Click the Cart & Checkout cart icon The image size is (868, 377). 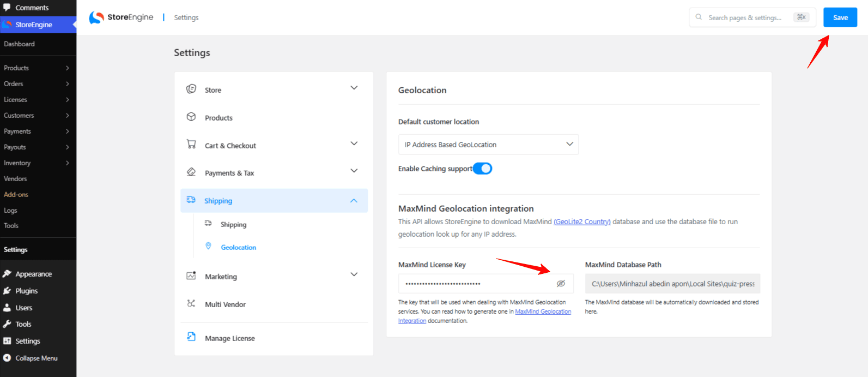pyautogui.click(x=191, y=144)
